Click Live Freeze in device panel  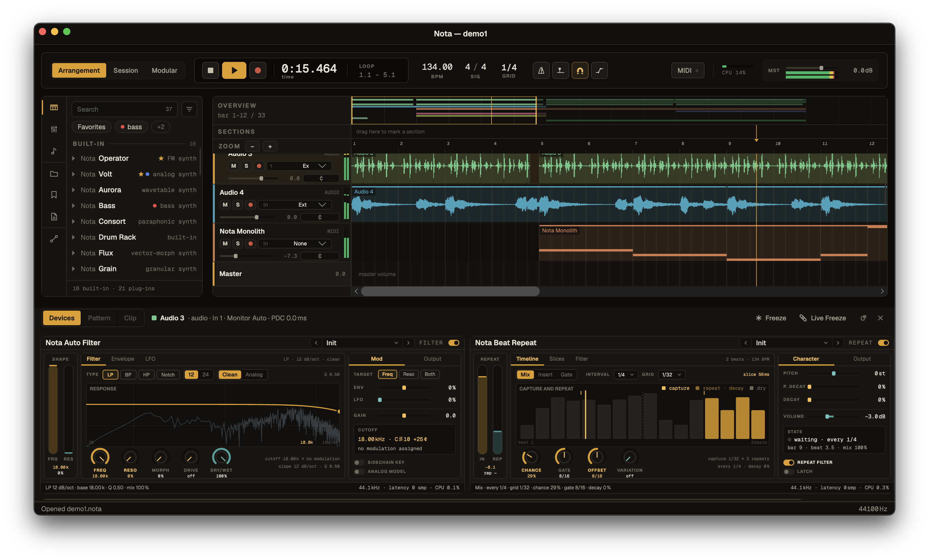(x=823, y=318)
